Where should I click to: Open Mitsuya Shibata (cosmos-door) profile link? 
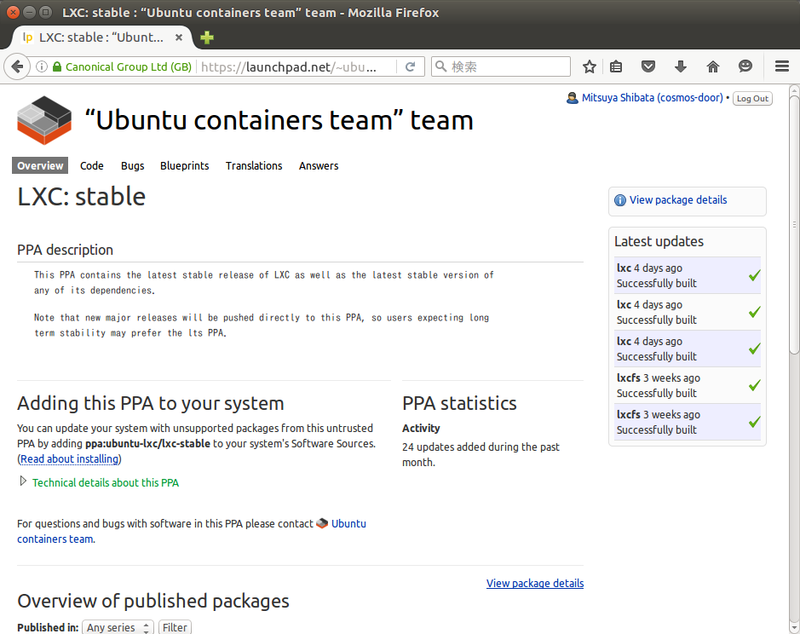click(653, 98)
